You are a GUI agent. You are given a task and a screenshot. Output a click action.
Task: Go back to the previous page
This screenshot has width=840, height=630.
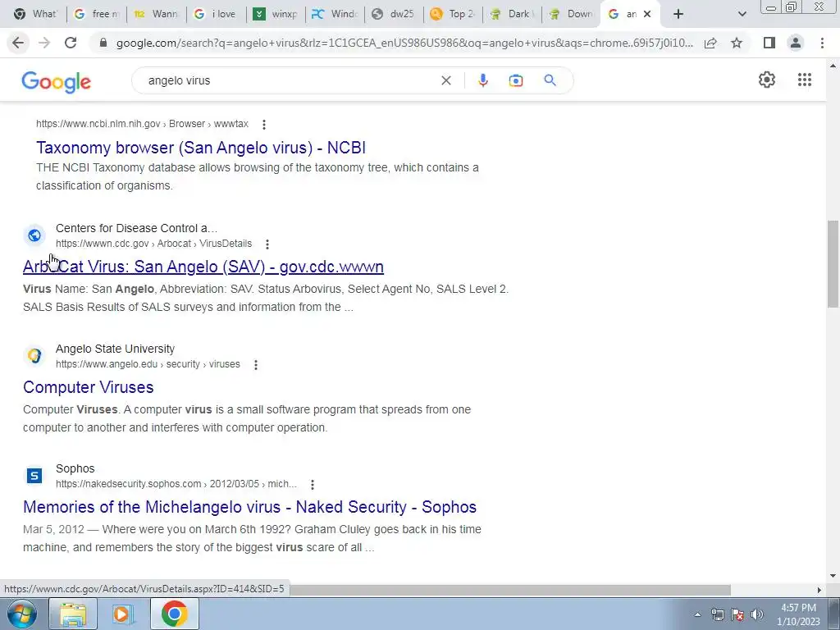click(x=18, y=43)
